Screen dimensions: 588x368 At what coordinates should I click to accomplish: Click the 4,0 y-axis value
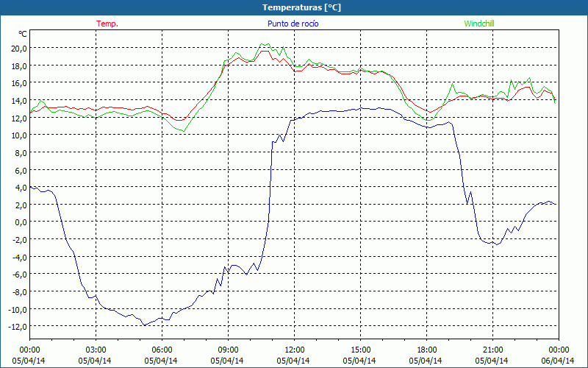[21, 188]
